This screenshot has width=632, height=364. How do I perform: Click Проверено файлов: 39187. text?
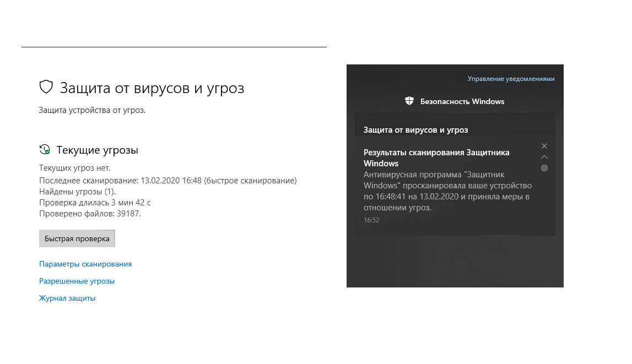tap(90, 214)
